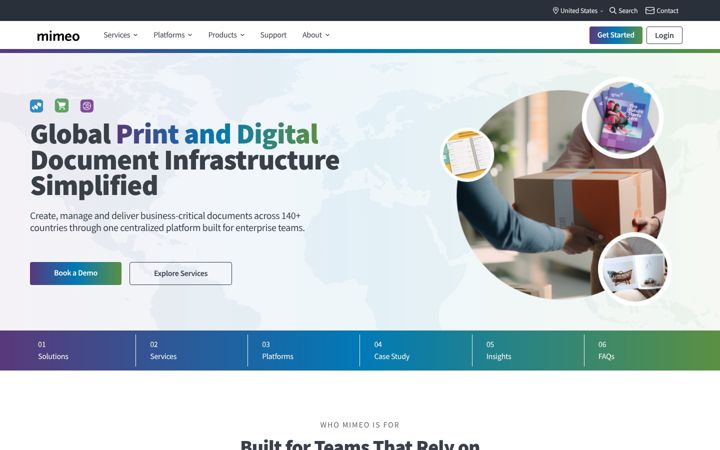Open the Support page

pos(273,35)
